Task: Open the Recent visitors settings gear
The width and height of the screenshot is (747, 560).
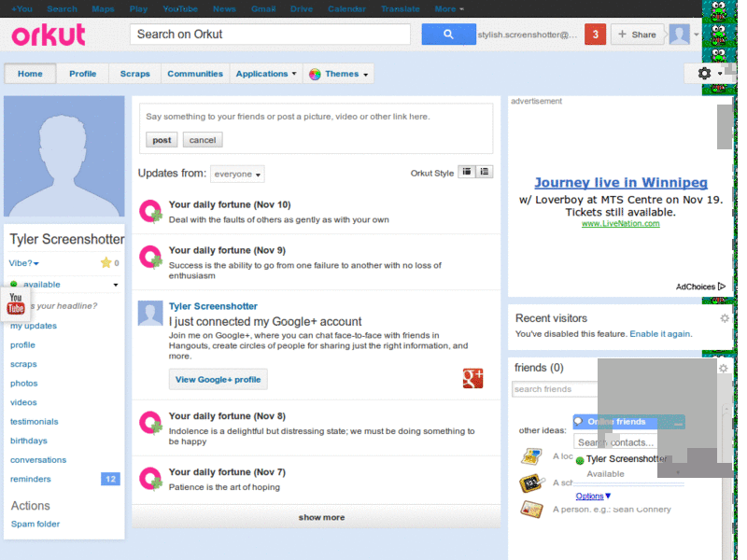Action: pos(725,318)
